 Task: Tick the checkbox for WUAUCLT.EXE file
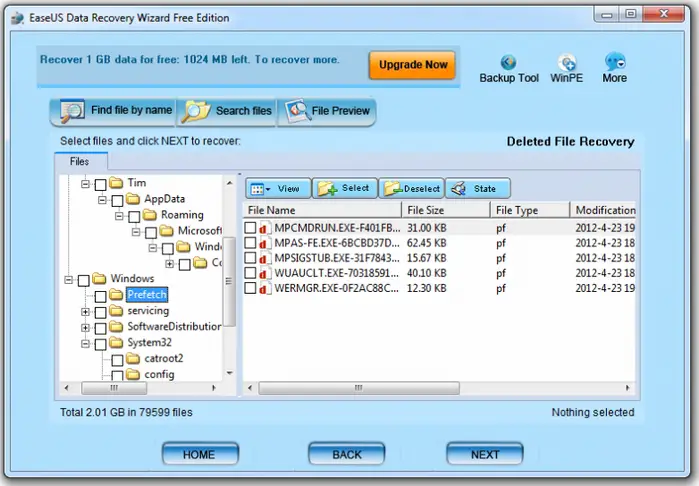coord(250,273)
